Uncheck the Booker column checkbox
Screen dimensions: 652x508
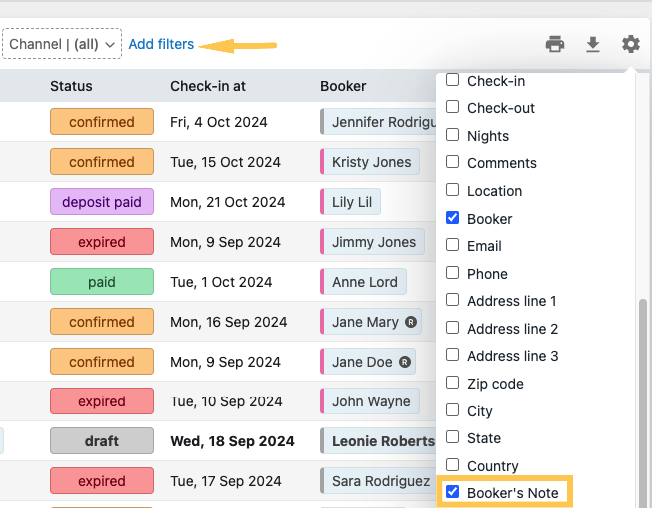click(452, 218)
